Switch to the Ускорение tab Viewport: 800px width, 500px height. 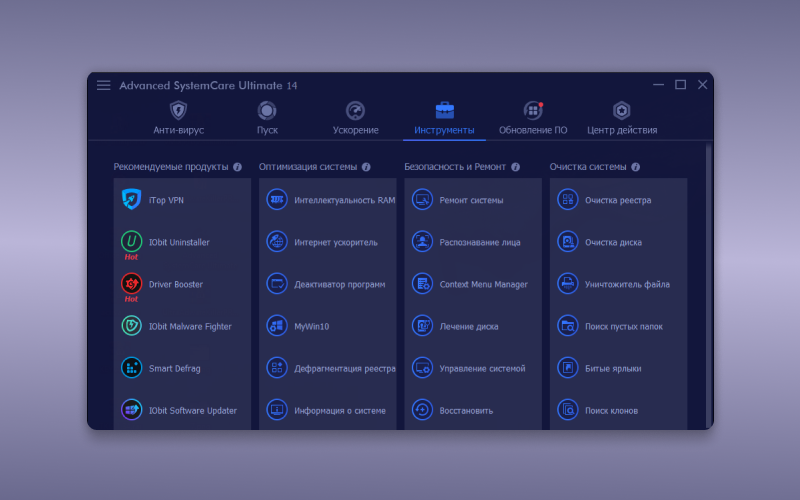[x=356, y=118]
